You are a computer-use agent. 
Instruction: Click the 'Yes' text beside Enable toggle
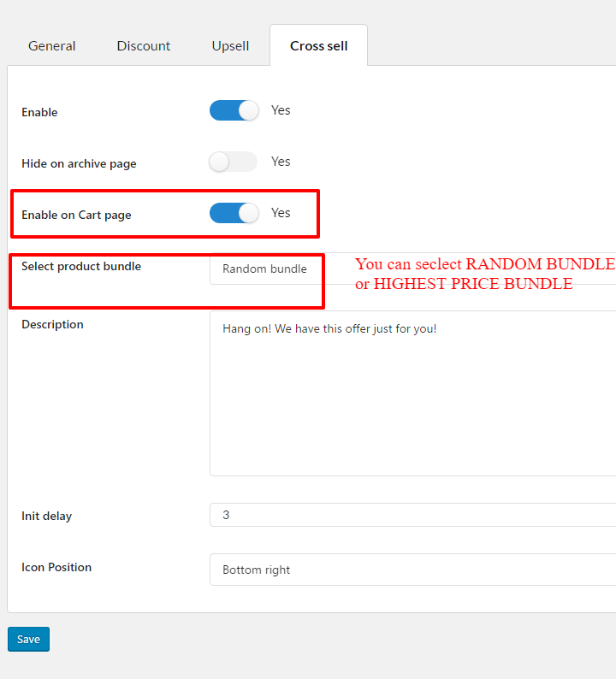[281, 110]
